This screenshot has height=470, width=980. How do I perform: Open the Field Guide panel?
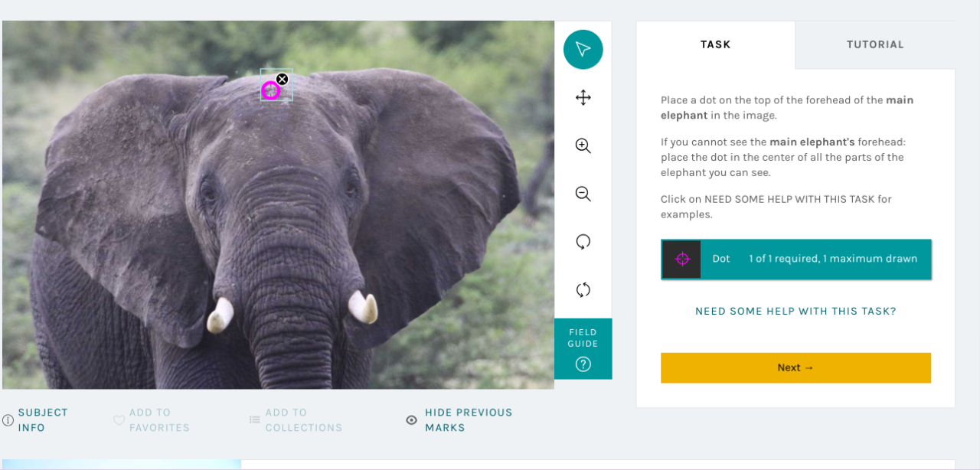point(583,348)
